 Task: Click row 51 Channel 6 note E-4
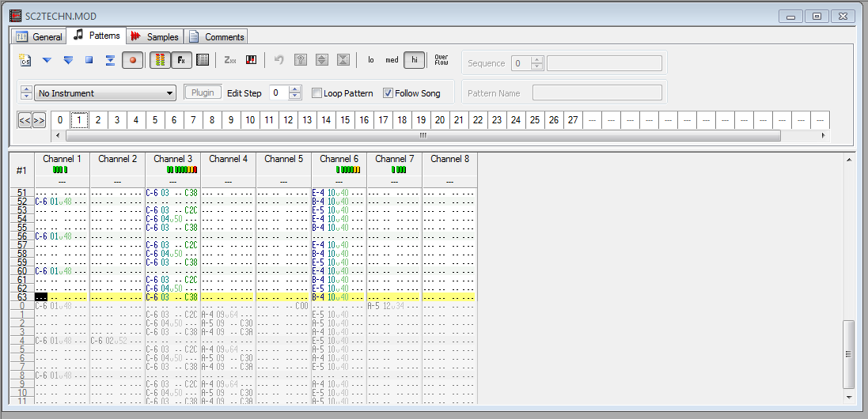tap(318, 192)
